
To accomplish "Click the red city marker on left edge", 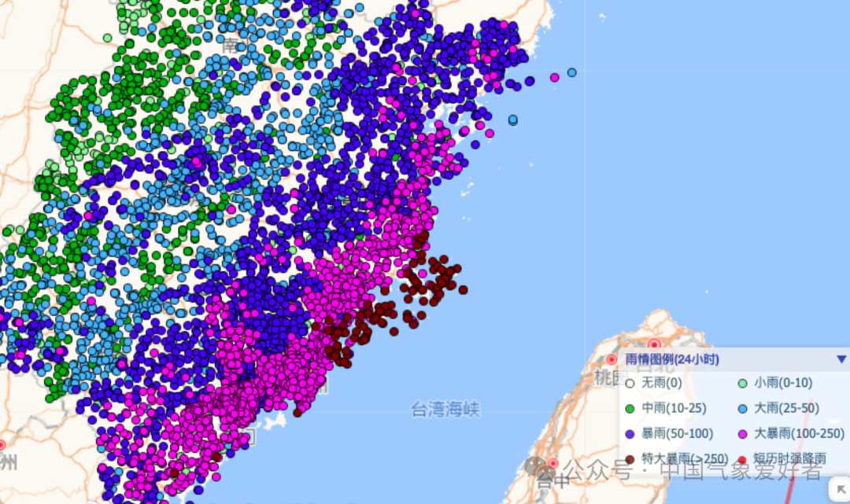I will [2, 445].
